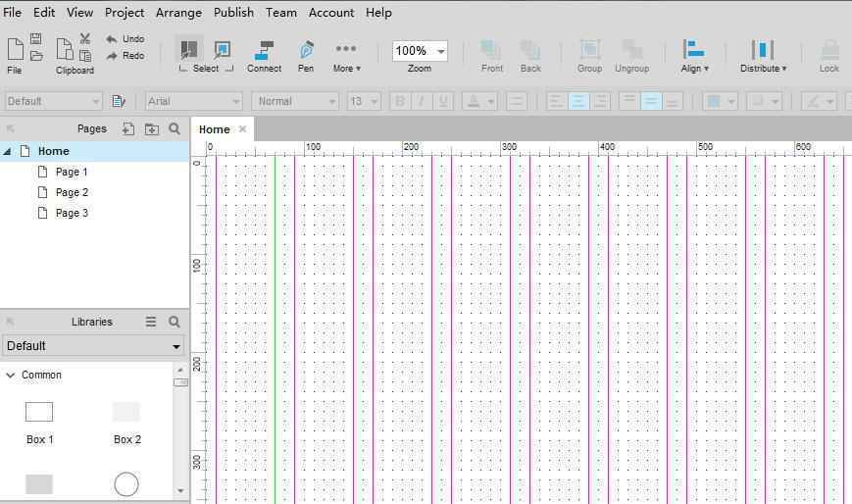
Task: Open the font size 13 dropdown
Action: [364, 101]
